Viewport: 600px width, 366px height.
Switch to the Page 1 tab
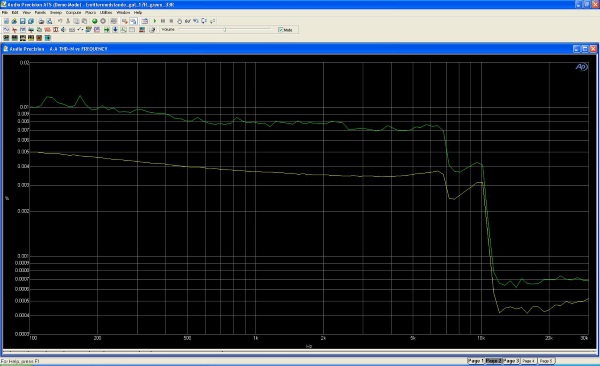click(x=476, y=361)
